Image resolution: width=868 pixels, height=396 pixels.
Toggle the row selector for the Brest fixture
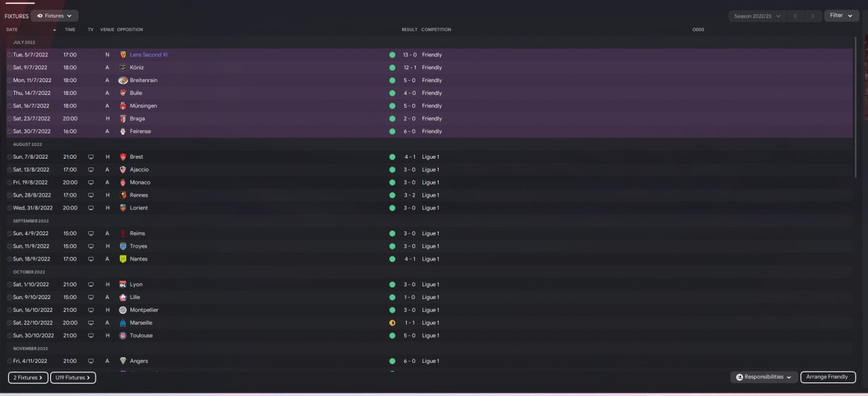coord(9,157)
